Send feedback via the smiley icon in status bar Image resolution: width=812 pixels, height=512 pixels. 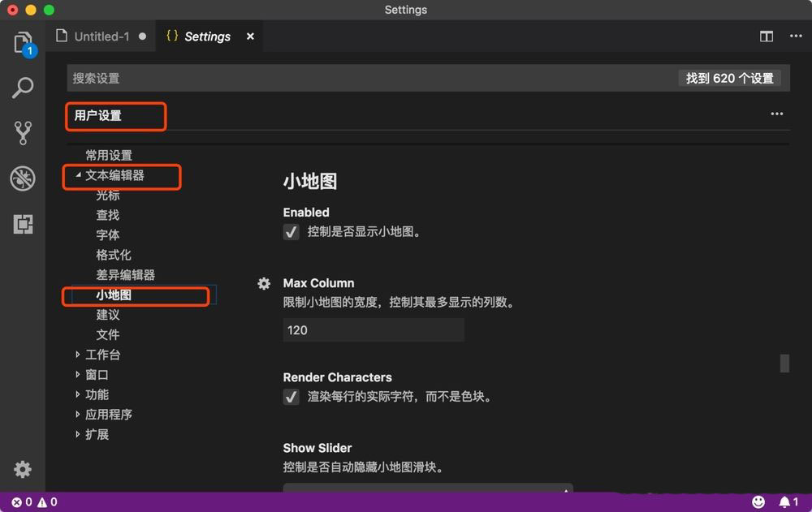758,501
